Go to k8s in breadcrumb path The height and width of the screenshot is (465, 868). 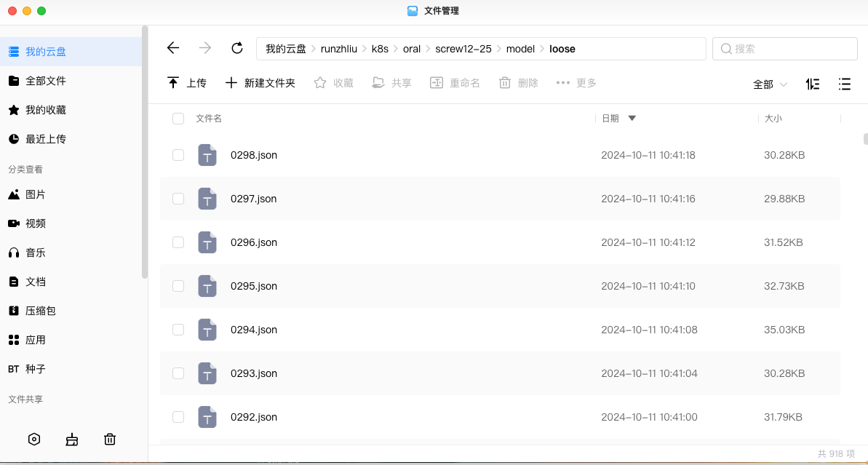[x=380, y=49]
